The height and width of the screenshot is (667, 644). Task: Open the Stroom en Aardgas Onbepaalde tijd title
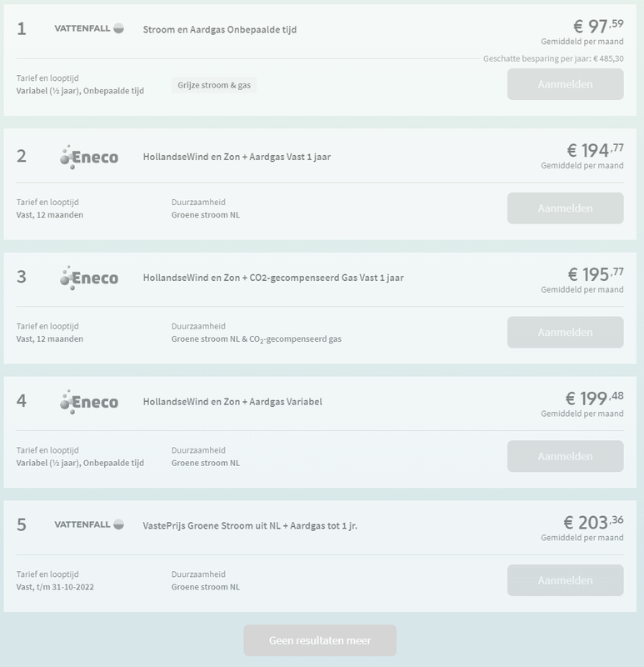pyautogui.click(x=220, y=29)
